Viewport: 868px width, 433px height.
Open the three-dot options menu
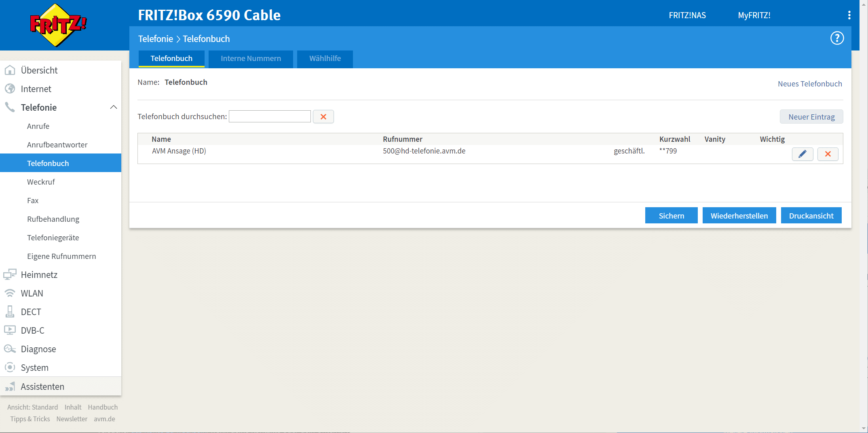849,15
